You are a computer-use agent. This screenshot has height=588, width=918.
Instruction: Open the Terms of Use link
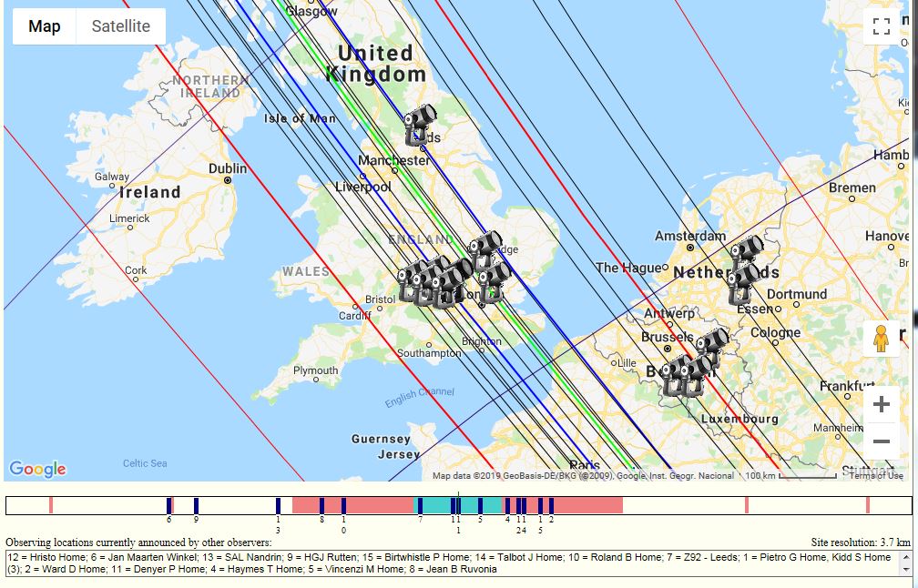(876, 475)
